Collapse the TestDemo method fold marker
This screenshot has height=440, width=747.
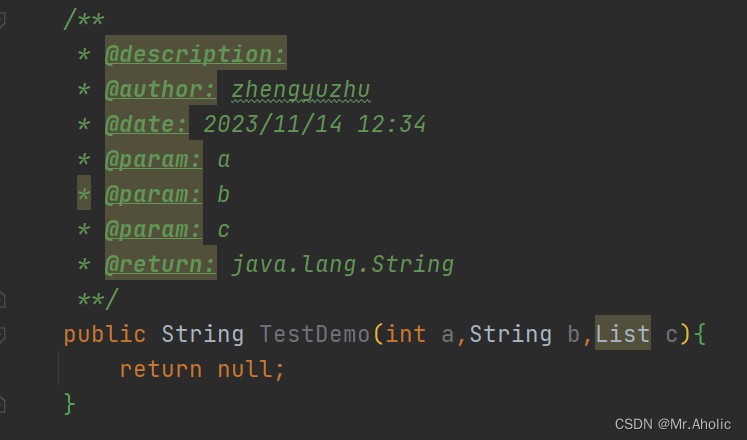point(3,334)
